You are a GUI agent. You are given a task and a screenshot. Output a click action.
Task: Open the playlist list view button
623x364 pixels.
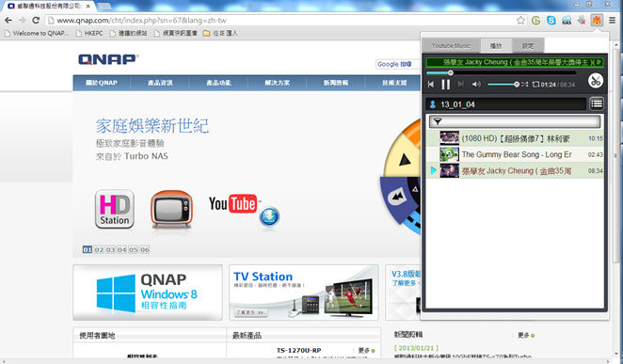point(596,104)
